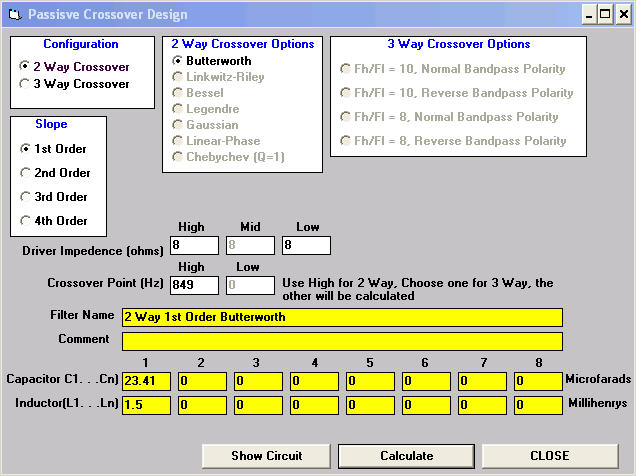The height and width of the screenshot is (476, 636).
Task: Select the Butterworth filter option
Action: click(x=212, y=61)
